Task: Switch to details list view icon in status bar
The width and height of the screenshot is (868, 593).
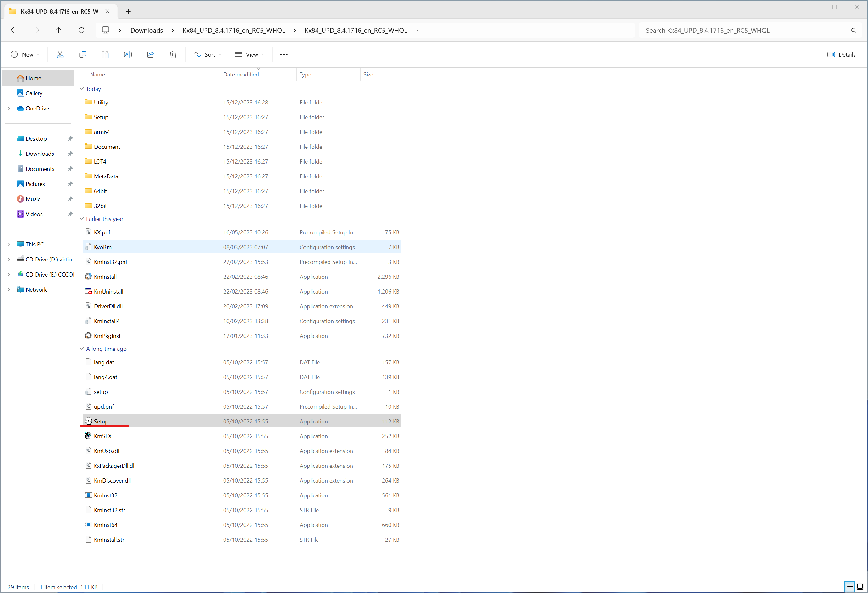Action: tap(850, 587)
